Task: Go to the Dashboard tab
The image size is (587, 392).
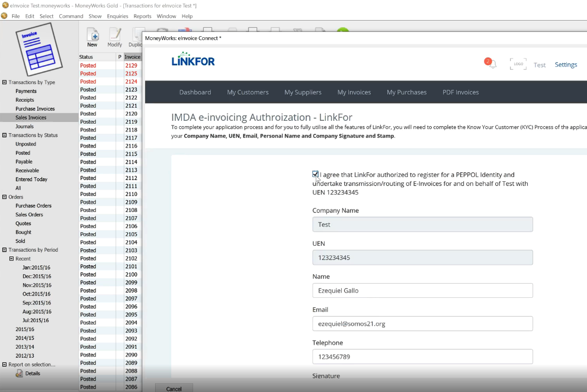Action: 195,92
